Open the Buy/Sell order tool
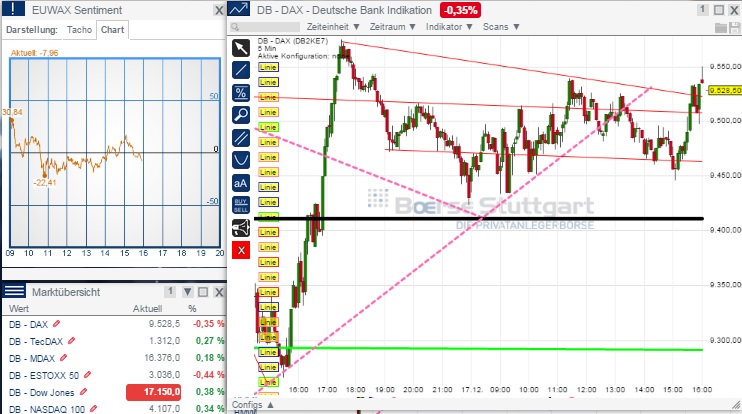This screenshot has width=742, height=414. pyautogui.click(x=240, y=205)
